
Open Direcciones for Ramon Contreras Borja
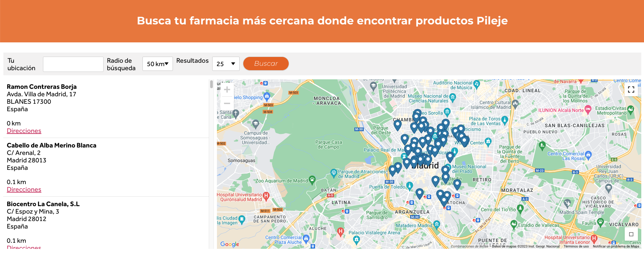tap(24, 131)
